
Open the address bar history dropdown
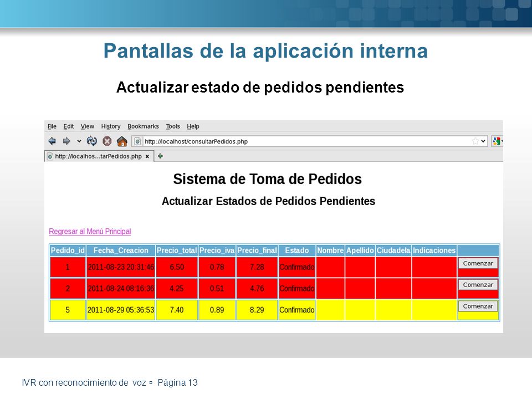(x=483, y=141)
